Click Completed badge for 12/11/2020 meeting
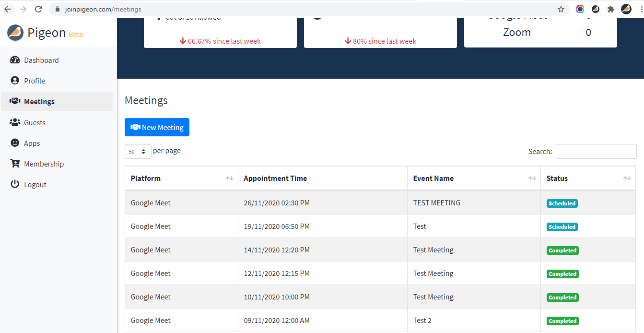 point(562,274)
